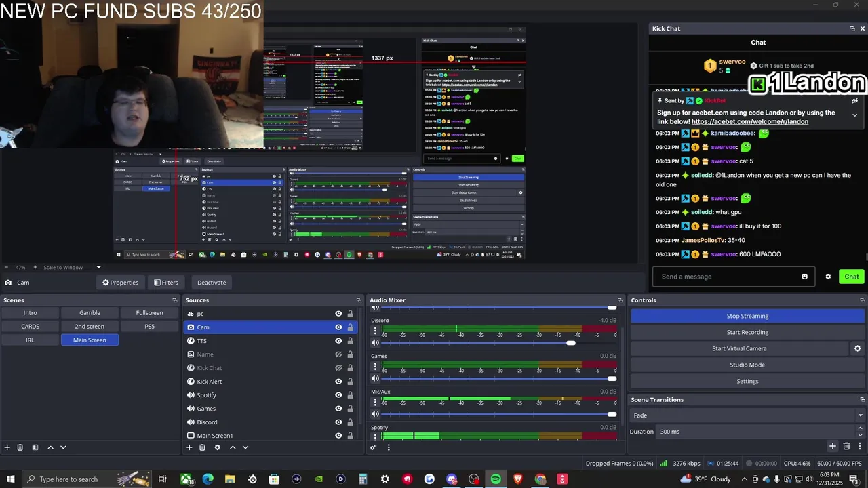Screen dimensions: 868x488
Task: Undock the Scenes panel
Action: (175, 300)
